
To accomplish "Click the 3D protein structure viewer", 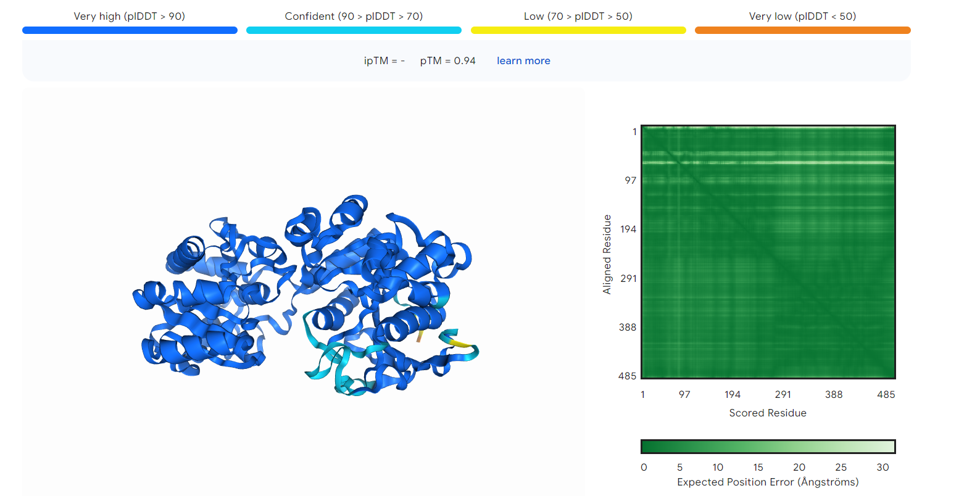I will click(x=304, y=292).
